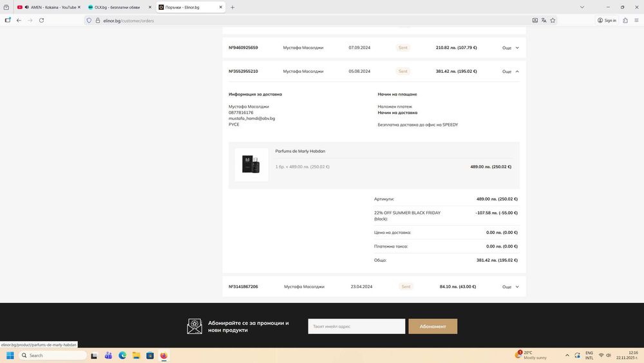Open extensions puzzle icon
This screenshot has width=644, height=363.
coord(625,20)
